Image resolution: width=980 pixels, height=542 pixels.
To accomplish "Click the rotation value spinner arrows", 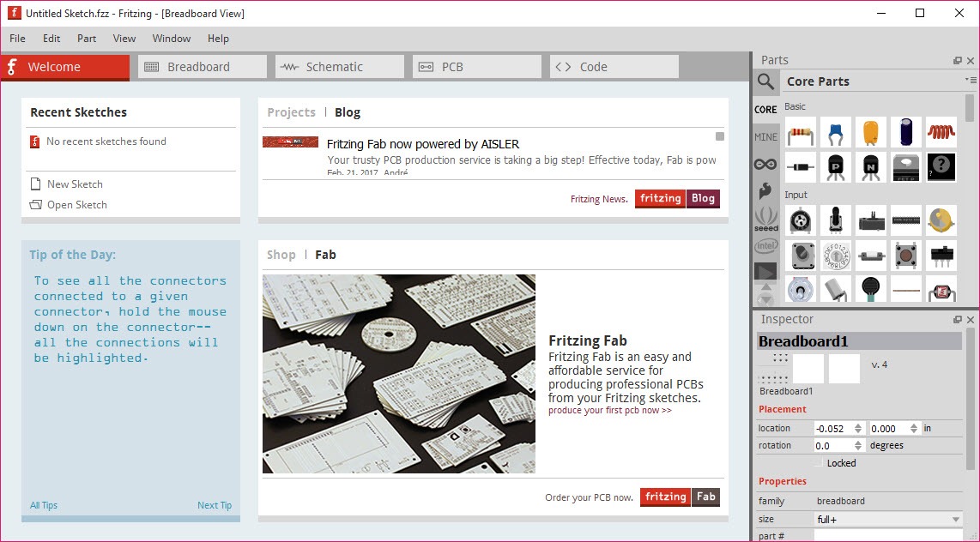I will (x=857, y=446).
